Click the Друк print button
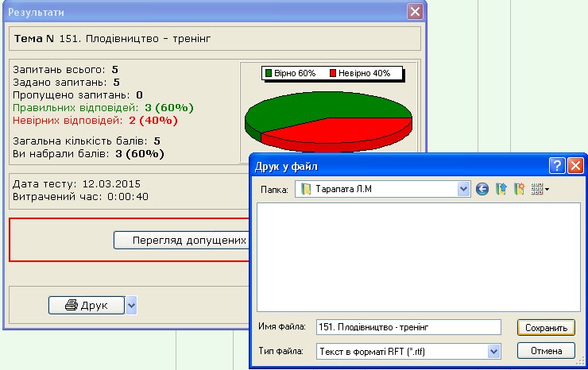The image size is (588, 370). (x=87, y=305)
